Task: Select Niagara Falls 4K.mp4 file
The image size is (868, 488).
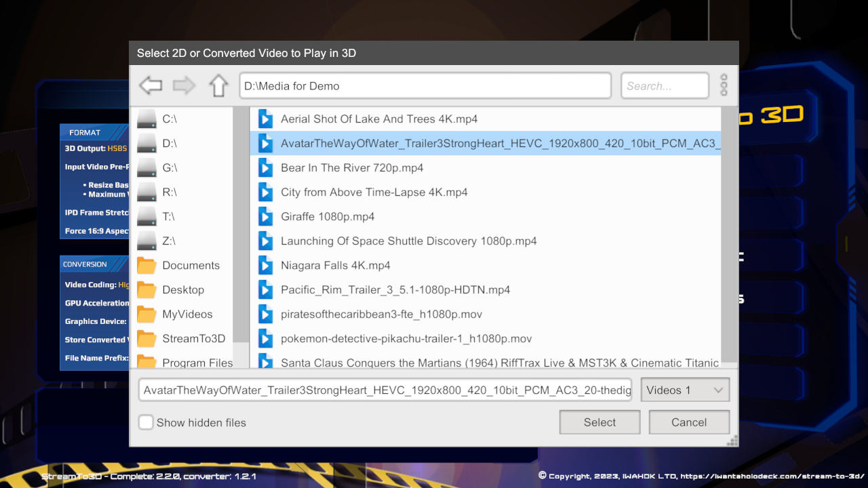Action: [335, 265]
